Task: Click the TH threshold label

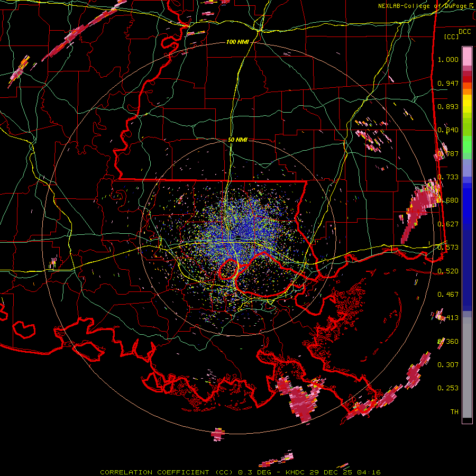Action: (454, 412)
